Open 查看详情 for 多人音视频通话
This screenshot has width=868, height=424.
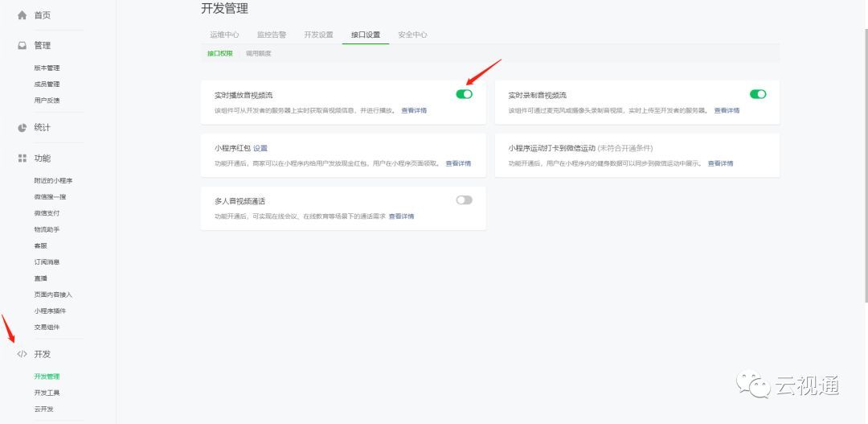click(x=401, y=216)
